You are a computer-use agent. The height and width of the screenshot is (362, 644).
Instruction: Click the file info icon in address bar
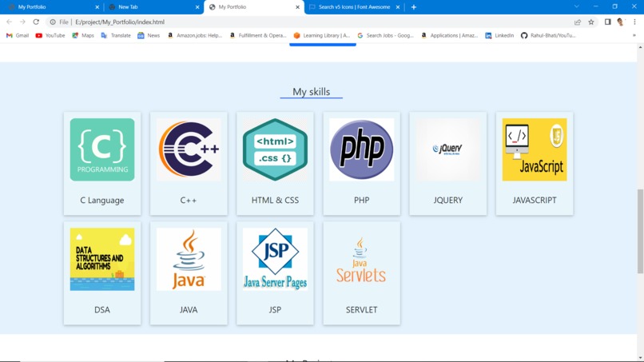coord(53,22)
